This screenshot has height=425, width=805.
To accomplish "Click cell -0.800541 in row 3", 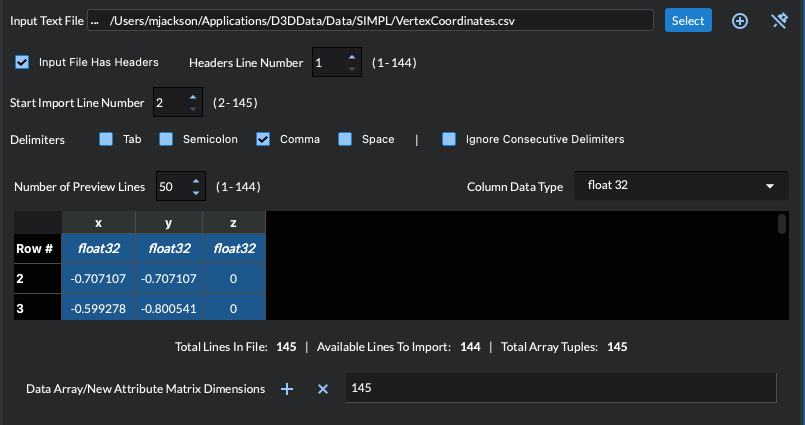I will (169, 307).
